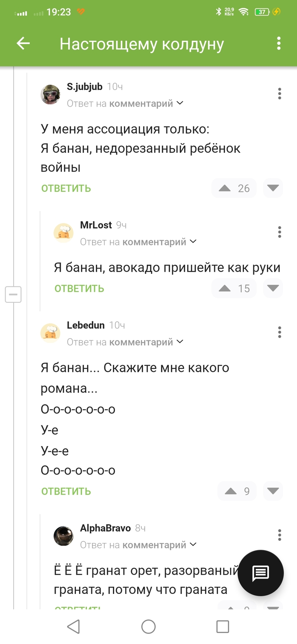Image resolution: width=297 pixels, height=644 pixels.
Task: Open options menu for MrLost's comment
Action: [x=279, y=232]
